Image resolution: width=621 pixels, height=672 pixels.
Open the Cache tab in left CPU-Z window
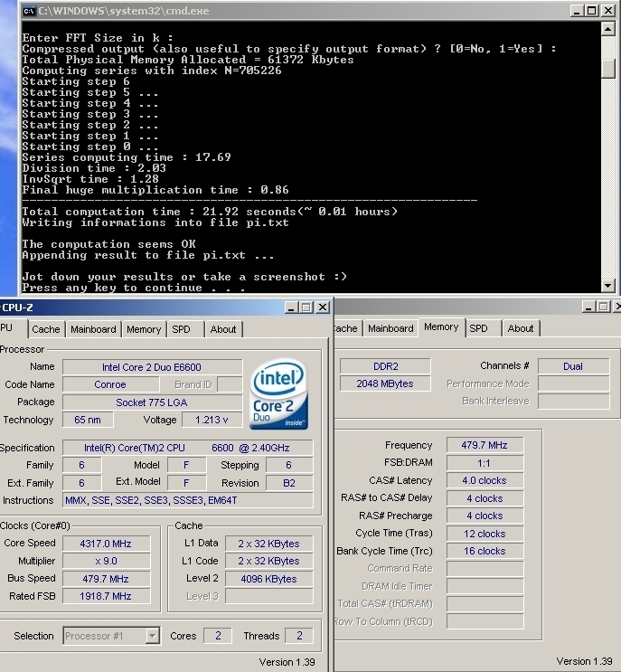(46, 329)
